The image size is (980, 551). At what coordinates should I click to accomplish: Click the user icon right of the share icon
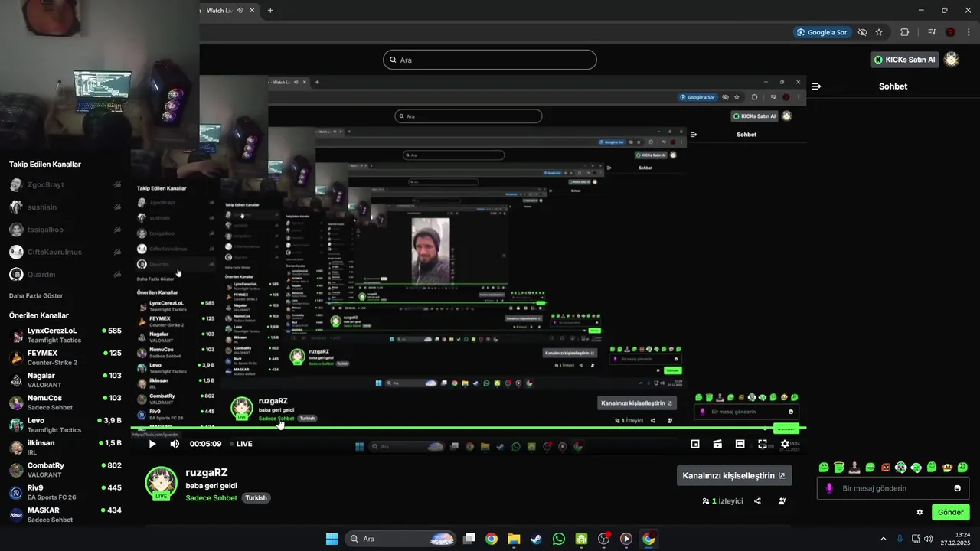click(782, 501)
